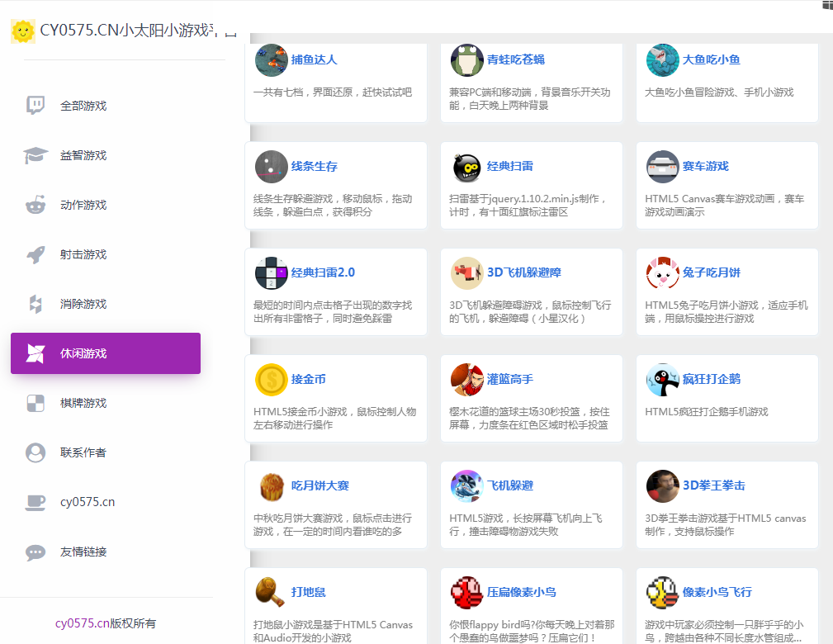Click the frog icon of 青蛙吃苍蝇

pyautogui.click(x=467, y=60)
